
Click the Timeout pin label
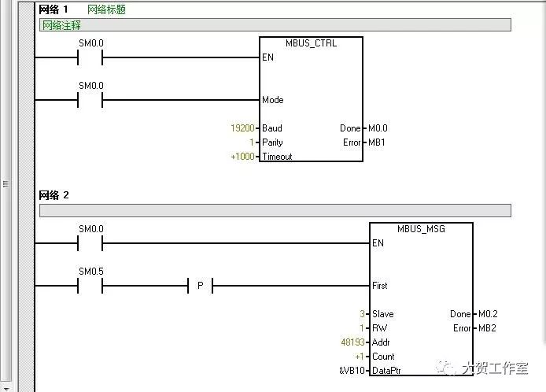pos(277,157)
